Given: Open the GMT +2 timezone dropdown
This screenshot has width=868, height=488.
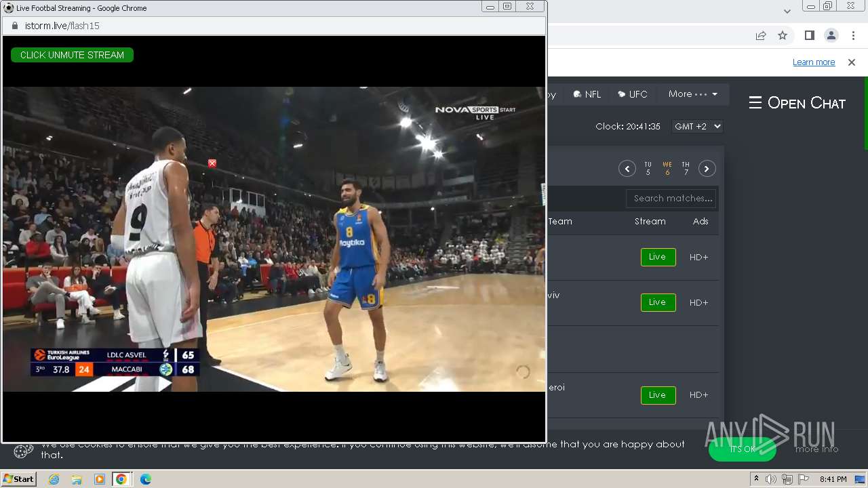Looking at the screenshot, I should pos(697,127).
